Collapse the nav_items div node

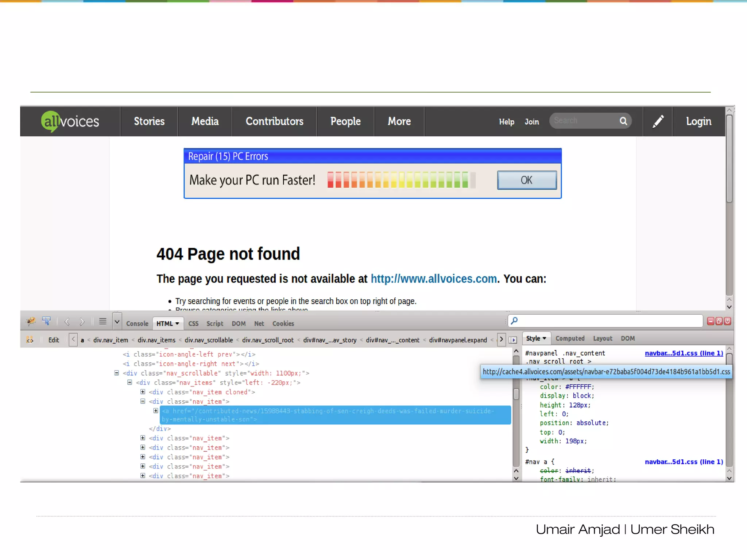(129, 382)
